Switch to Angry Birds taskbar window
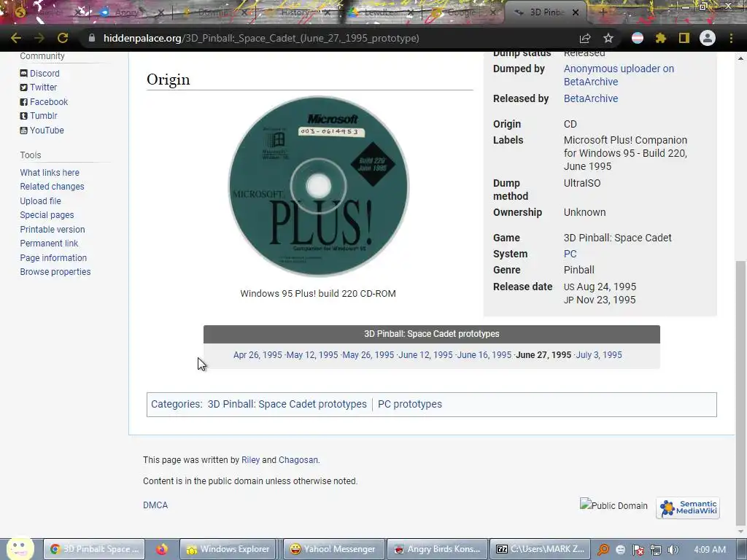747x560 pixels. click(438, 549)
